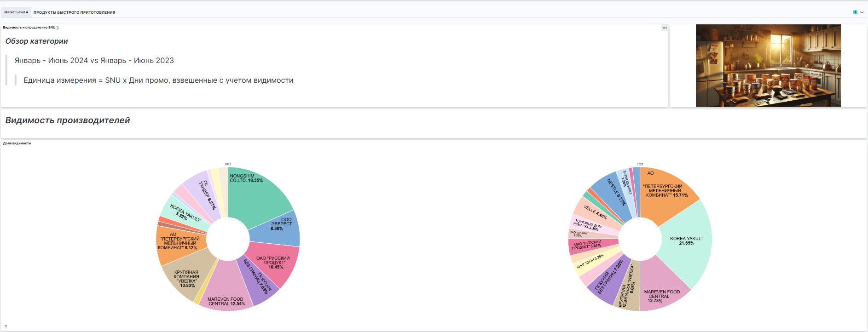Expand the controls chevron in the top bar
The width and height of the screenshot is (868, 332).
(862, 12)
